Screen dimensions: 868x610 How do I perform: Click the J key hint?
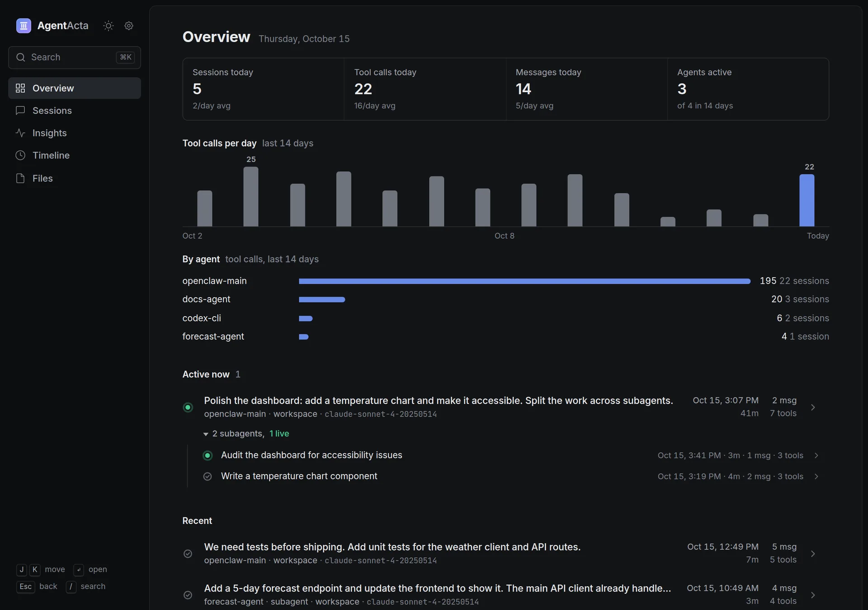(x=21, y=570)
